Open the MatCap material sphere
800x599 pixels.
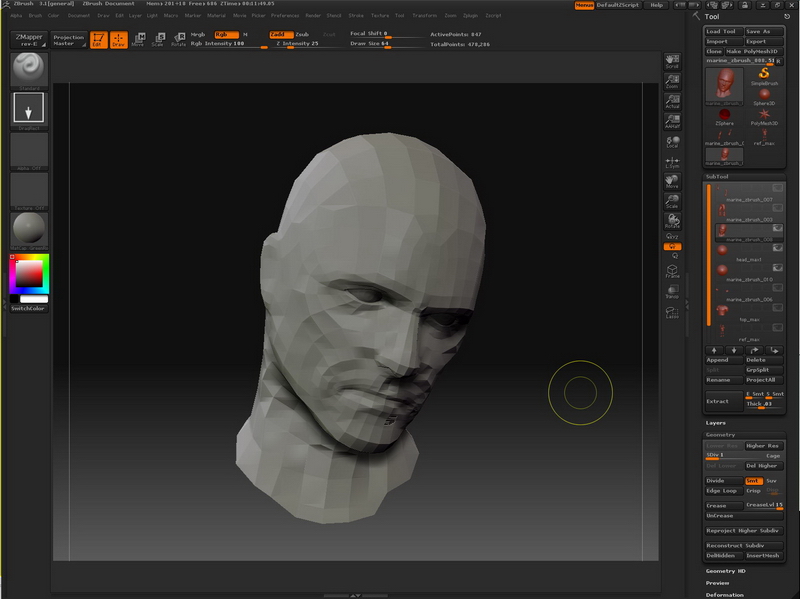coord(29,231)
